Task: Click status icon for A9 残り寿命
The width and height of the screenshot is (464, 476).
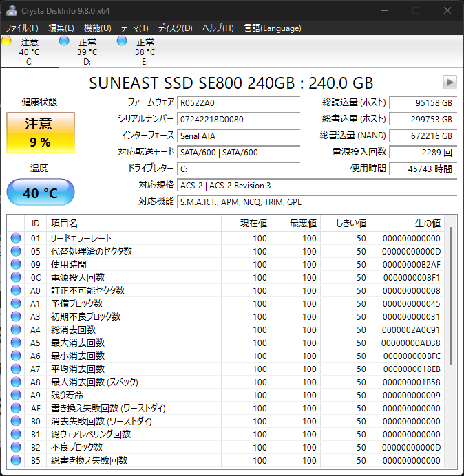Action: click(x=16, y=395)
